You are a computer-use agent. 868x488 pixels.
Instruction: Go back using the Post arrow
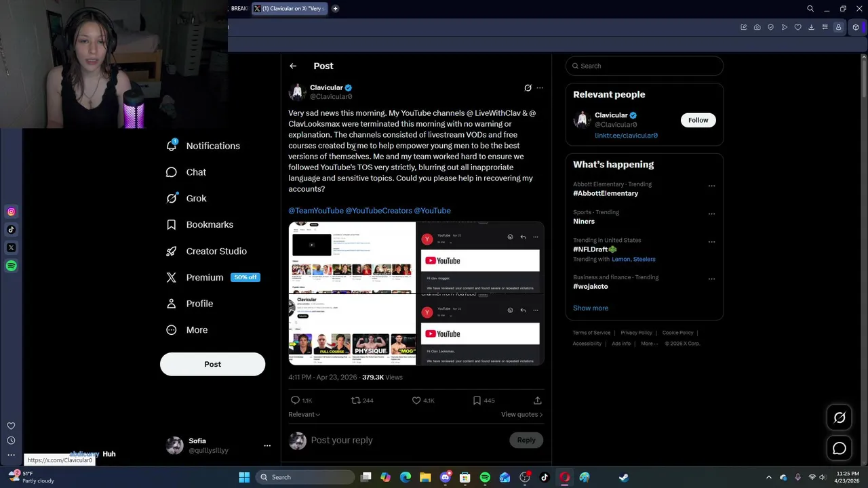pyautogui.click(x=293, y=66)
